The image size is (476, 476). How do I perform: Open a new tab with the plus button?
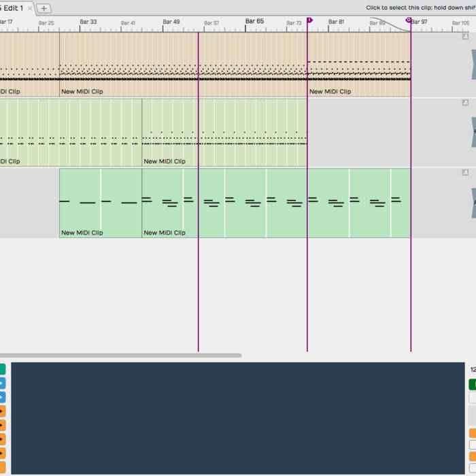pos(44,8)
